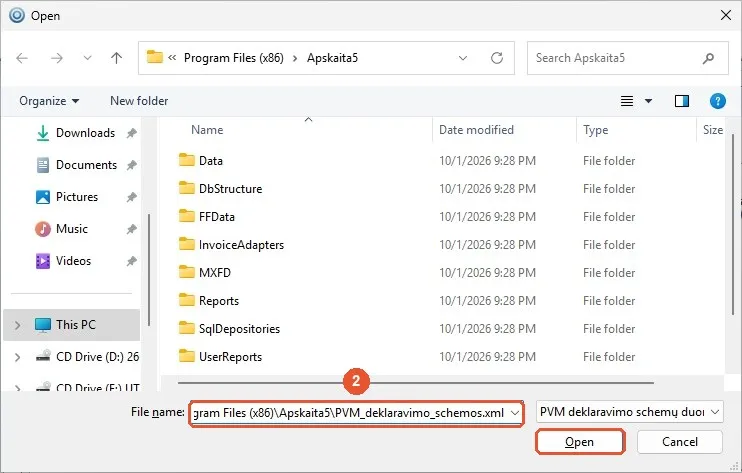
Task: Select the DbStructure folder
Action: click(x=230, y=189)
